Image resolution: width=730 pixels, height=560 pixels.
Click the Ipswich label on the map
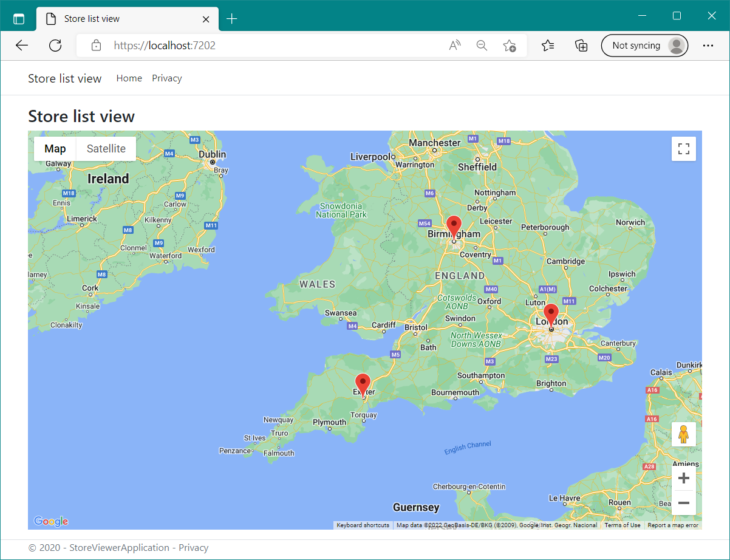tap(621, 274)
